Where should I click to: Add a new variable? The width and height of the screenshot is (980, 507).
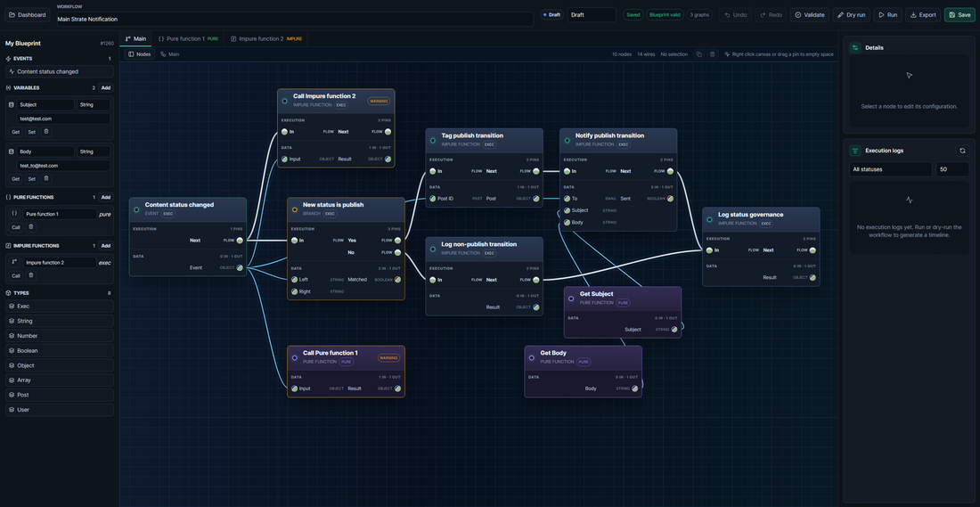(106, 88)
